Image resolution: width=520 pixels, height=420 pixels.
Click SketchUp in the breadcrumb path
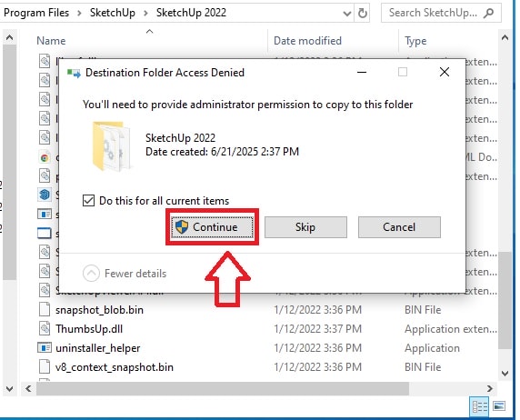pos(113,13)
